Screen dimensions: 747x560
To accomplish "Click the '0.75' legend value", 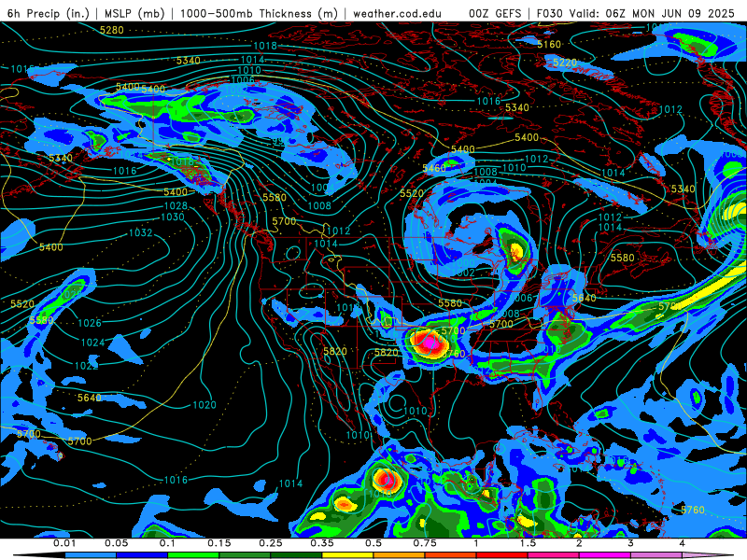I will pos(425,543).
